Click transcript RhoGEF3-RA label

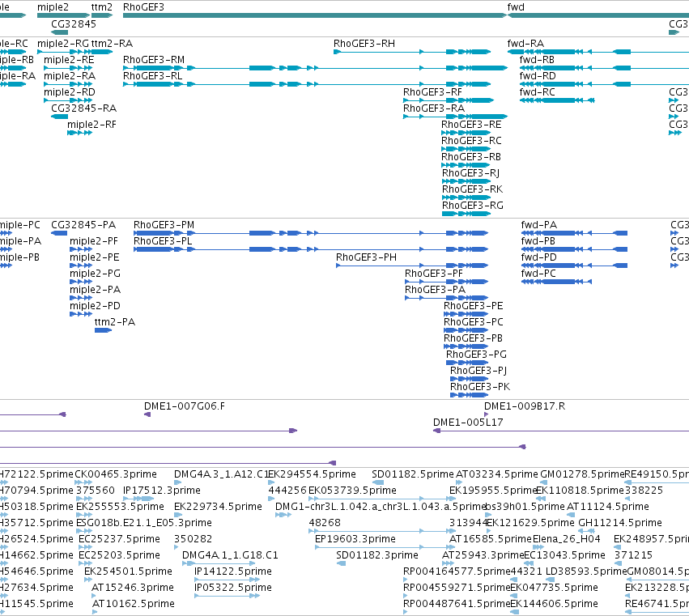click(434, 108)
